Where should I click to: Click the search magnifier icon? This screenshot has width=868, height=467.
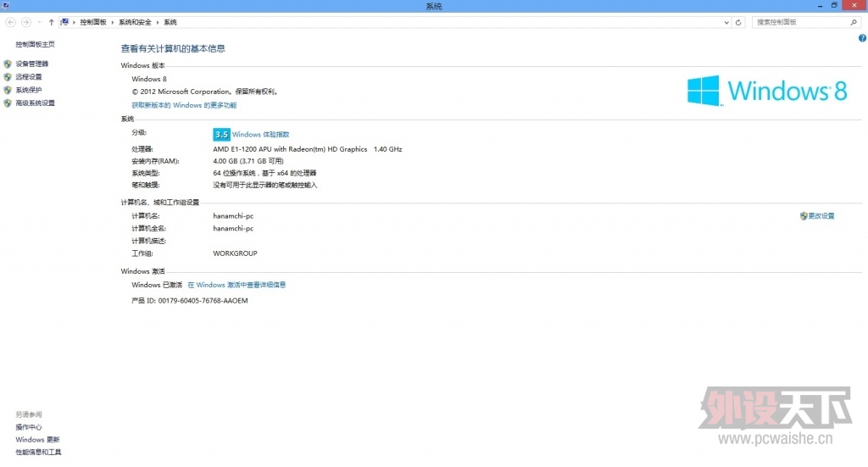[x=854, y=22]
